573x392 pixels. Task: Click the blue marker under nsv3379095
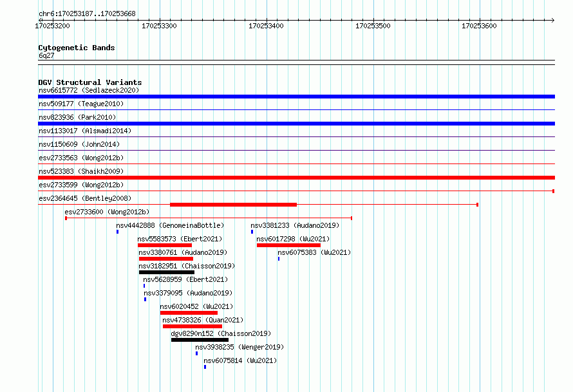pyautogui.click(x=145, y=299)
